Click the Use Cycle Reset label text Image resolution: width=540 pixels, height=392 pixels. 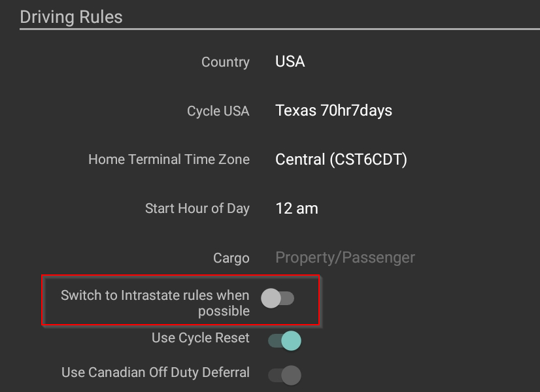(200, 338)
